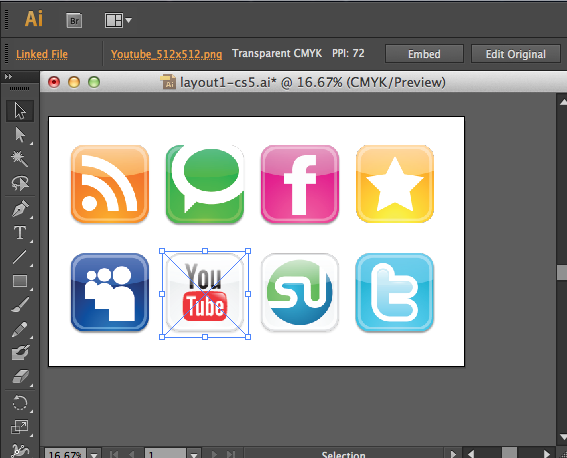Select the Scale tool
This screenshot has width=567, height=458.
pos(20,427)
